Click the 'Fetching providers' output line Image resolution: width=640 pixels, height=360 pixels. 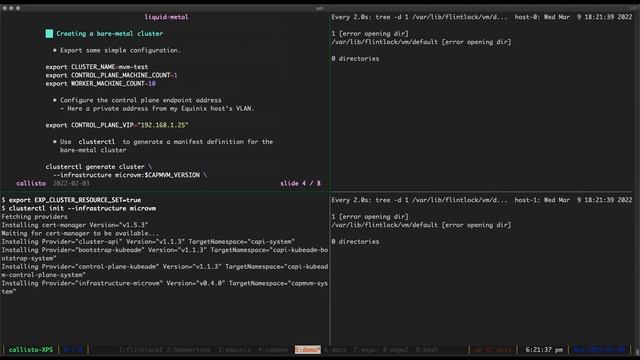point(34,217)
